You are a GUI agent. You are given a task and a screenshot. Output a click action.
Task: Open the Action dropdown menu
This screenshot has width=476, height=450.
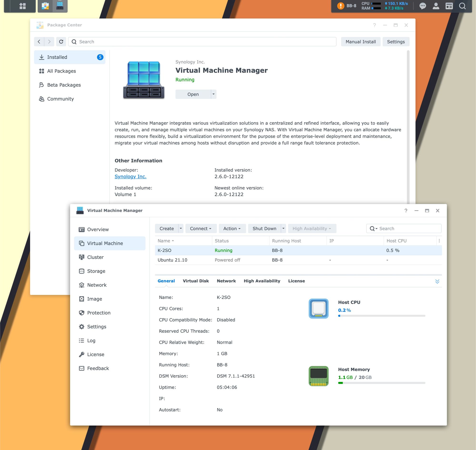(x=232, y=228)
